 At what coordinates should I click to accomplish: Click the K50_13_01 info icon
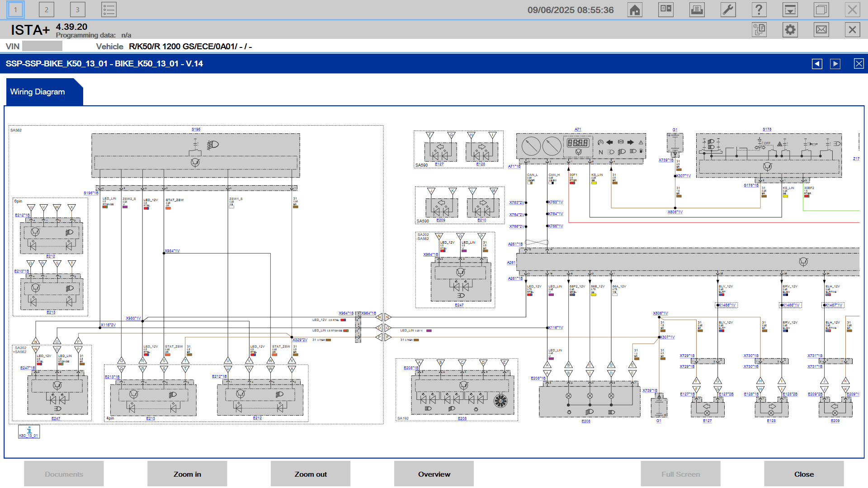(x=29, y=432)
